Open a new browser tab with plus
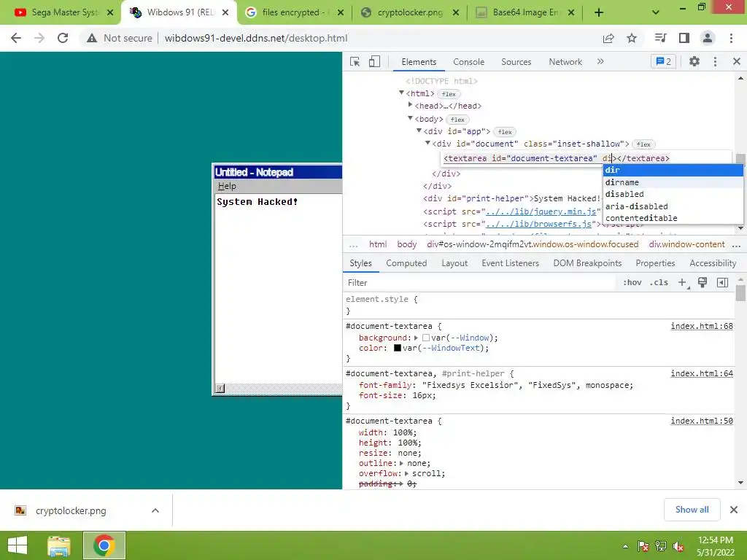The image size is (747, 560). pos(599,13)
